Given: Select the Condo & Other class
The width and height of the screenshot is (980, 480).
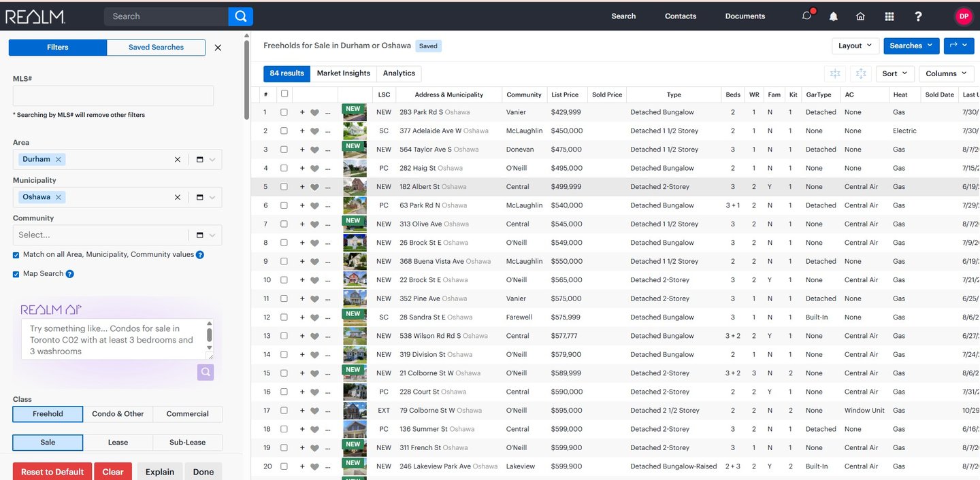Looking at the screenshot, I should (118, 414).
